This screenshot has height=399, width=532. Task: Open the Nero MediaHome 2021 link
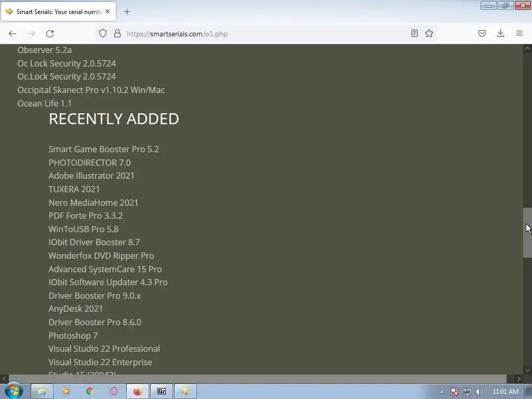click(94, 203)
